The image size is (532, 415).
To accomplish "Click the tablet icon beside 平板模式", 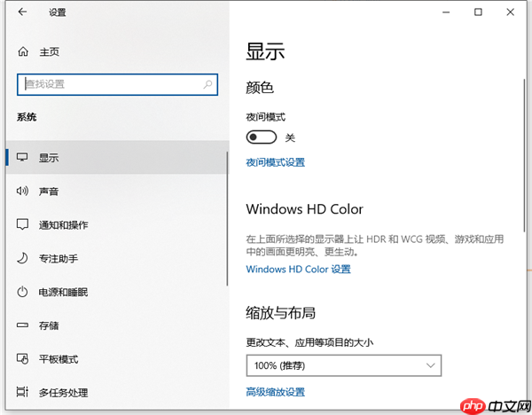I will point(22,358).
